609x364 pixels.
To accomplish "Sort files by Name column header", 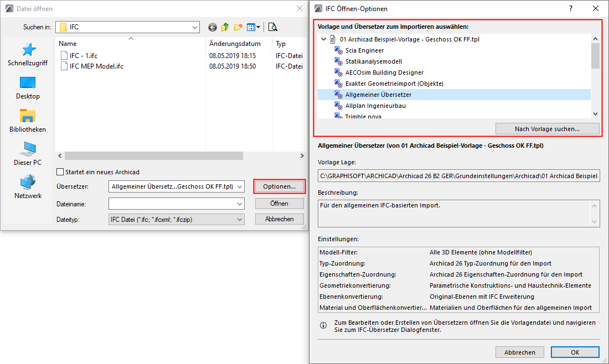I will point(68,44).
